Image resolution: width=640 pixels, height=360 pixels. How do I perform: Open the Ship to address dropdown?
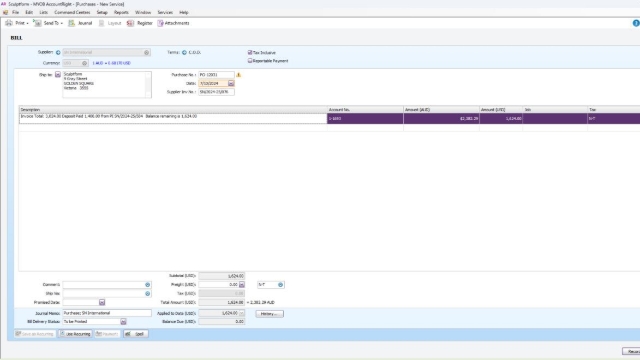58,75
